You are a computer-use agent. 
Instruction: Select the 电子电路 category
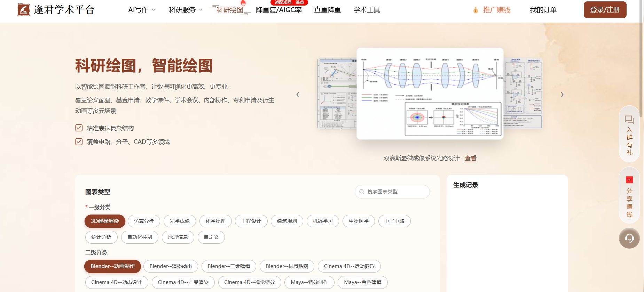394,221
